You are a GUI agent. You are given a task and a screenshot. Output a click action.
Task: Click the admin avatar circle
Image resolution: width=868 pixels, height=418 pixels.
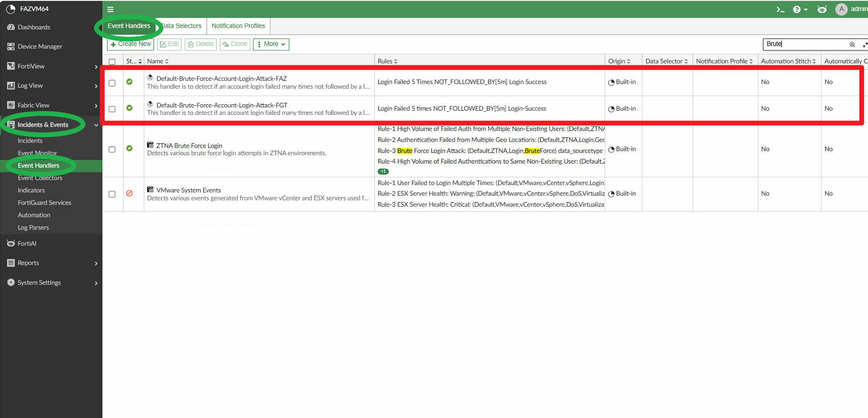(x=841, y=9)
